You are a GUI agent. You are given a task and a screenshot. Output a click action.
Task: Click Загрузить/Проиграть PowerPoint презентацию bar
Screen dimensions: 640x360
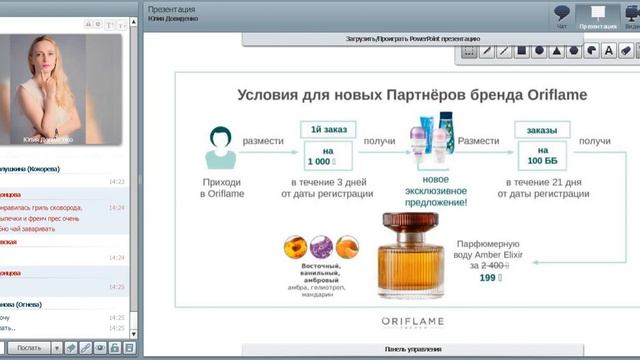(413, 39)
